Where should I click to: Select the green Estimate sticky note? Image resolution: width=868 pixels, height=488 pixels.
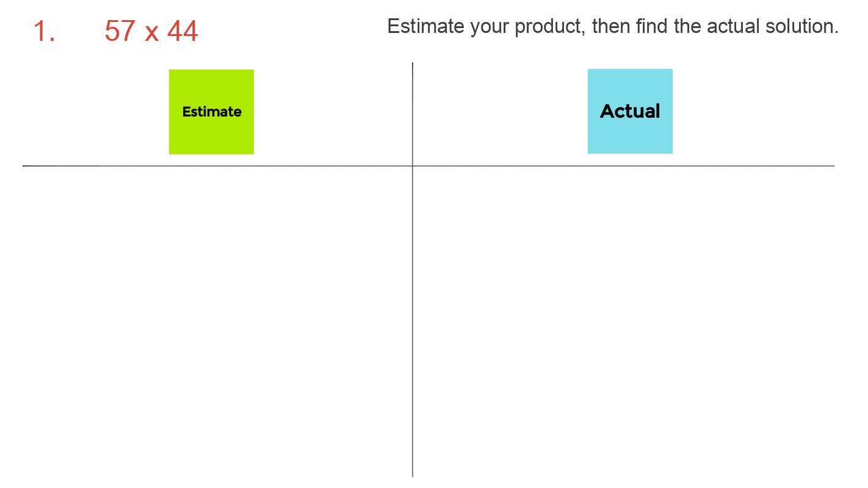click(x=211, y=112)
